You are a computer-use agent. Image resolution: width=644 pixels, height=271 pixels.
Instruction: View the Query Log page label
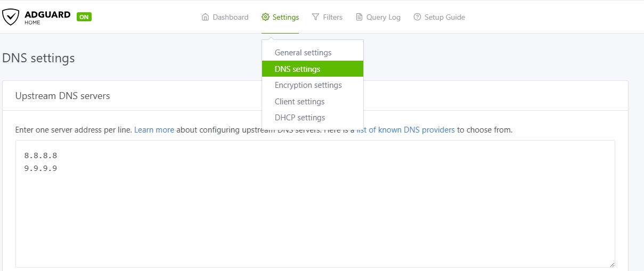point(383,17)
